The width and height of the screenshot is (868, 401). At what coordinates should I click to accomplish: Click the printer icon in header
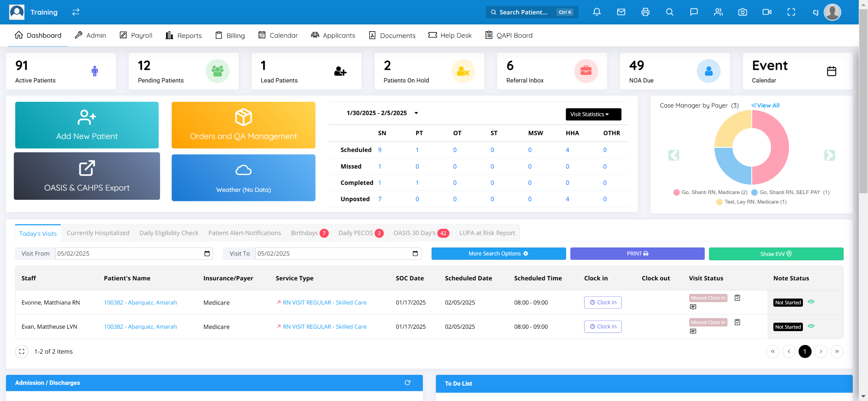coord(645,12)
